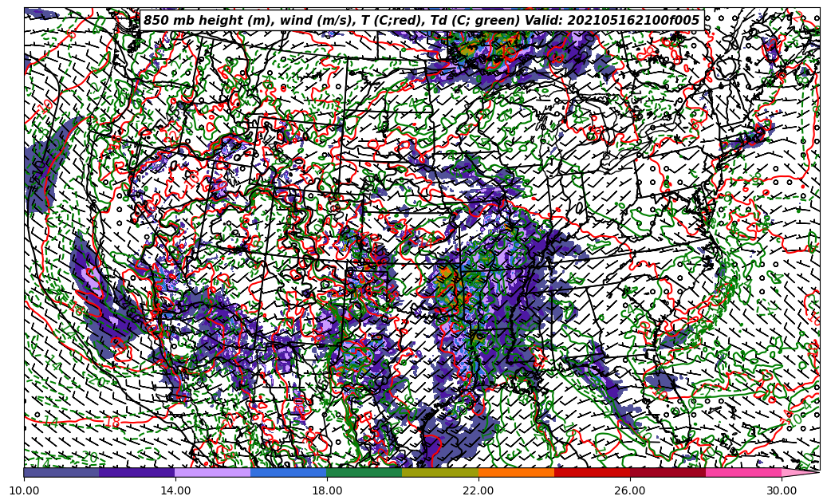Click the orange shaded patch at map's top edge
The width and height of the screenshot is (827, 504).
[x=471, y=47]
